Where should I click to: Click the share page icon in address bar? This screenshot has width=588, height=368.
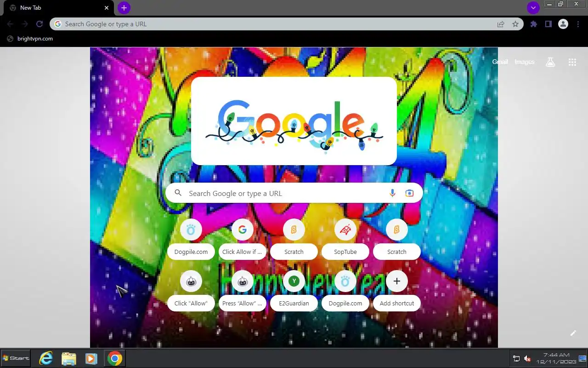pos(501,24)
